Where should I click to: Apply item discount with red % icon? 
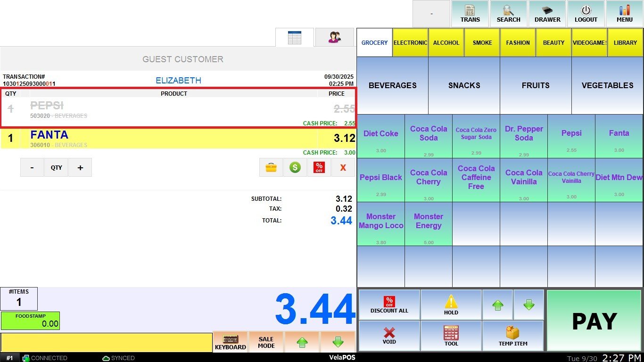pyautogui.click(x=319, y=167)
